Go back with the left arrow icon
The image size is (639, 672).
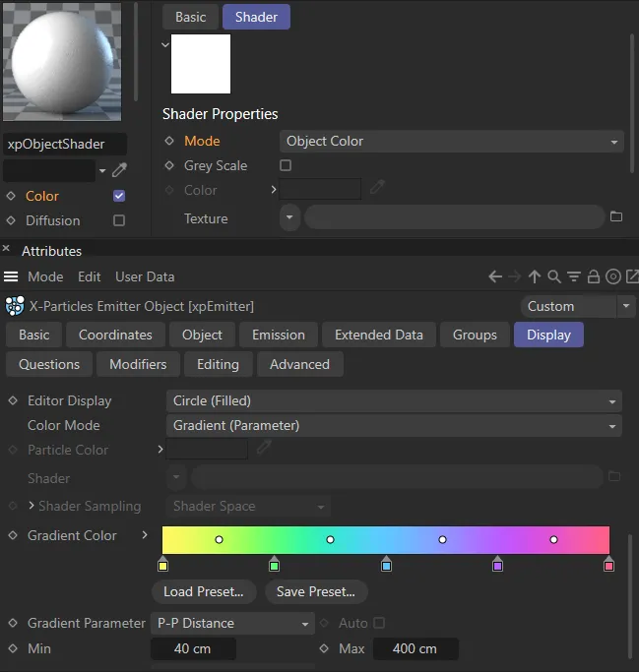tap(495, 276)
